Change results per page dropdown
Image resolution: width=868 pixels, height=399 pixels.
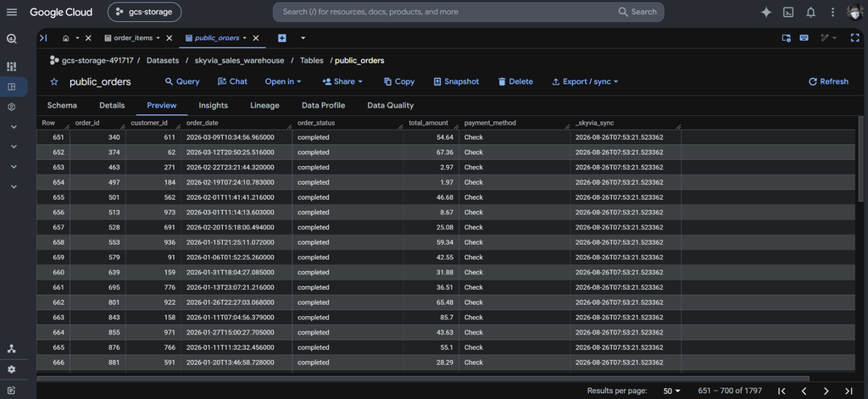[x=672, y=391]
